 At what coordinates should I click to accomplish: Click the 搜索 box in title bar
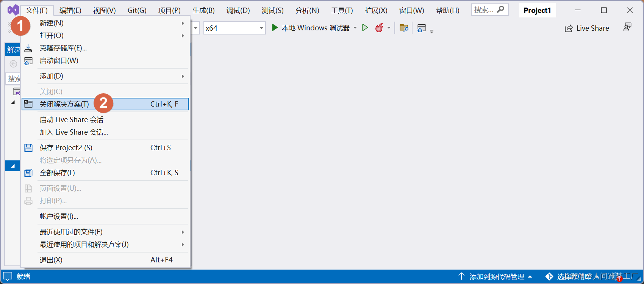(489, 10)
